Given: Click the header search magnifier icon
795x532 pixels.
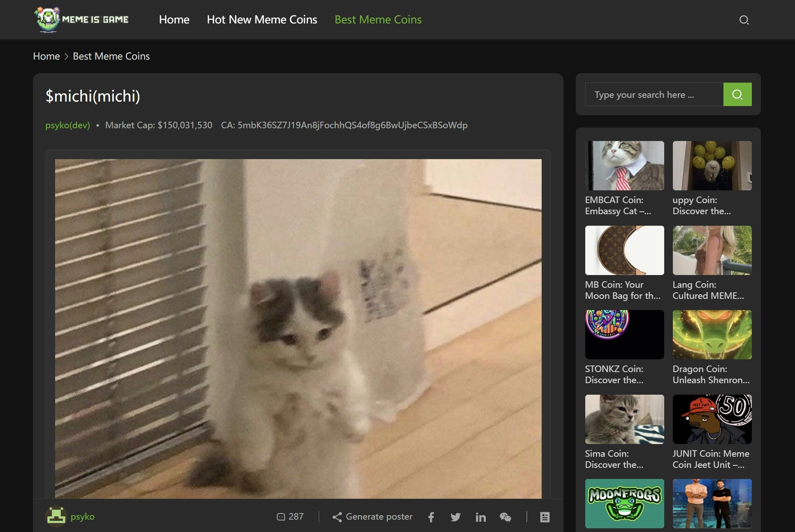Looking at the screenshot, I should click(744, 20).
